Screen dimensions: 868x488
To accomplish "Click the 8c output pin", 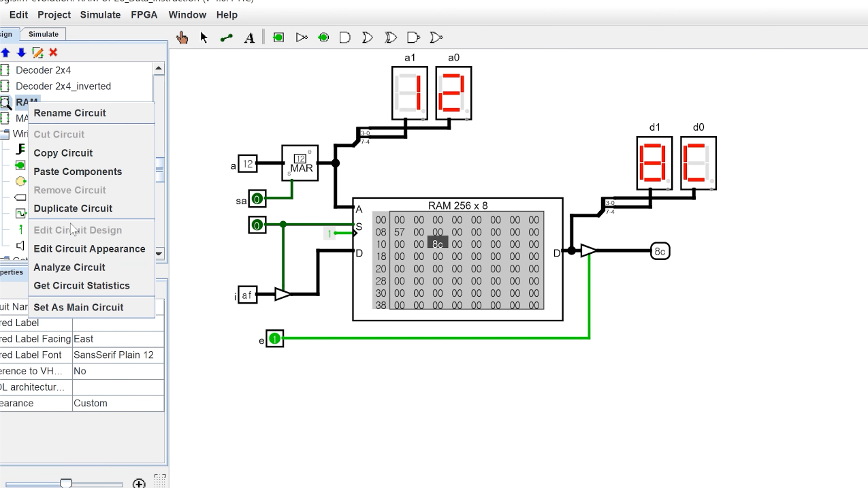I will click(660, 251).
